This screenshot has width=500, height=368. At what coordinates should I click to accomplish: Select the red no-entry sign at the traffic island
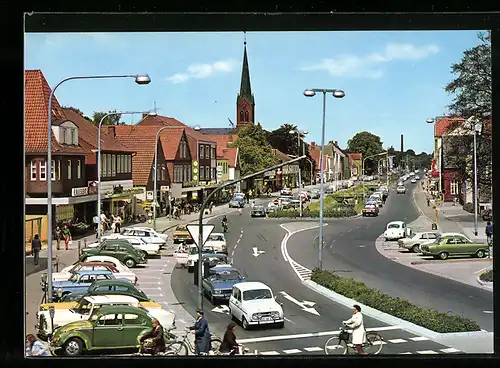[275, 202]
